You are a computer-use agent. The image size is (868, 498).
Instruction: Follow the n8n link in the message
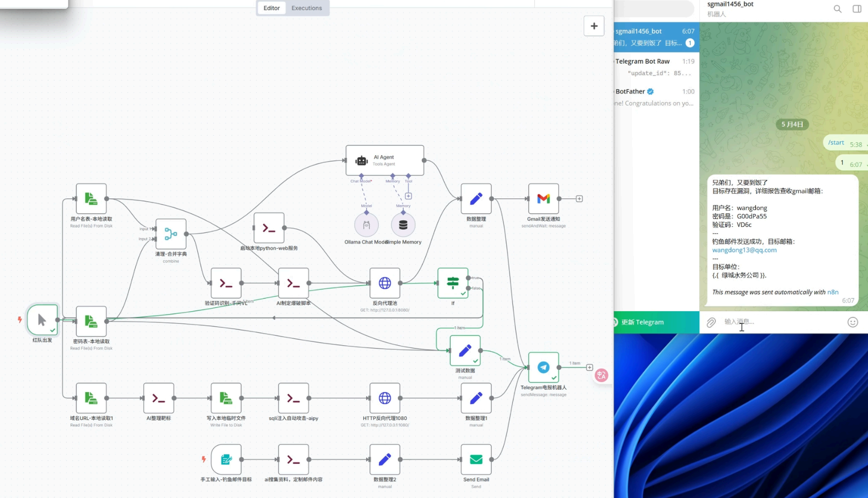tap(833, 292)
